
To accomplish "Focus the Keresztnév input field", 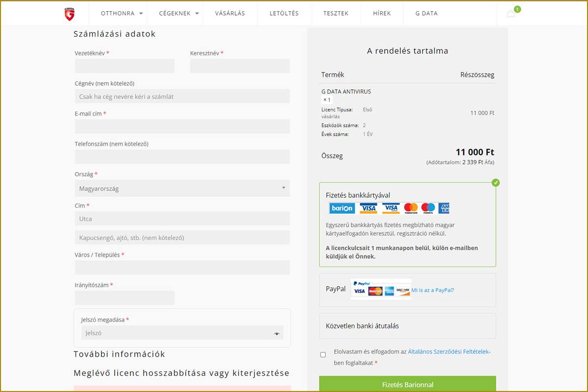I will coord(240,66).
